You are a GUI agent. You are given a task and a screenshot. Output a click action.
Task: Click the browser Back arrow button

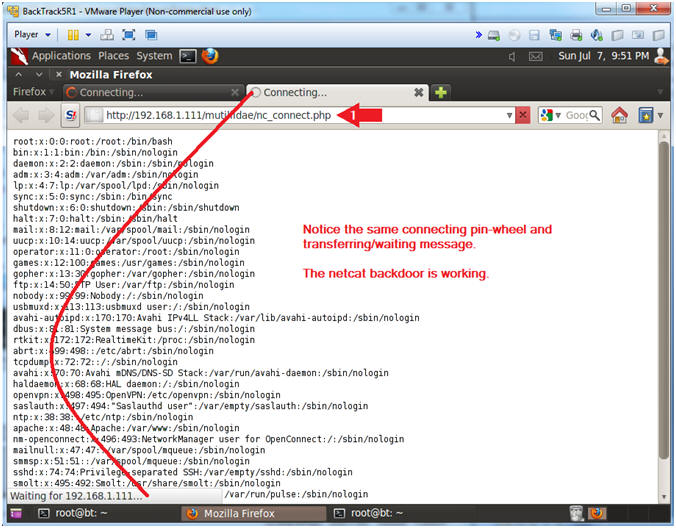tap(22, 116)
